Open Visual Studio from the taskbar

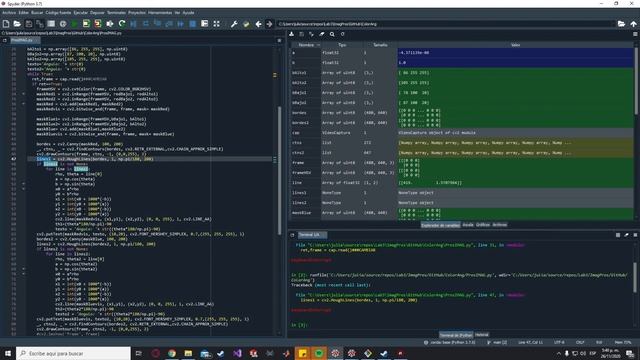237,353
